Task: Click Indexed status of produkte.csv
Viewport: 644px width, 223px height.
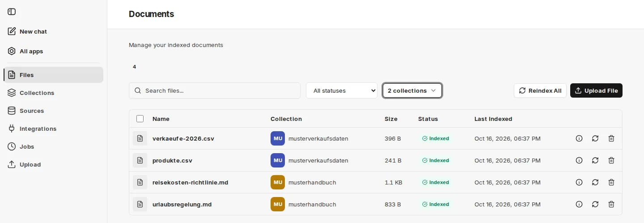Action: pyautogui.click(x=436, y=160)
